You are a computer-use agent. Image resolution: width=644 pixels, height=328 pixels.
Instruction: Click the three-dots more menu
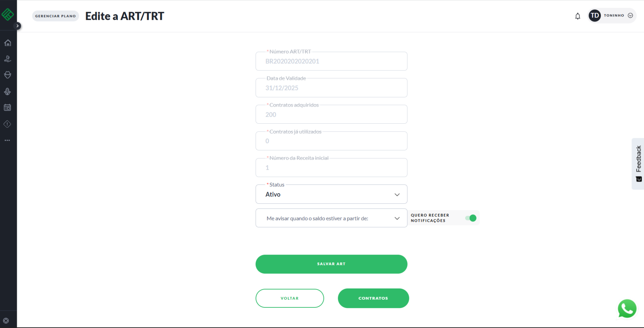point(7,140)
